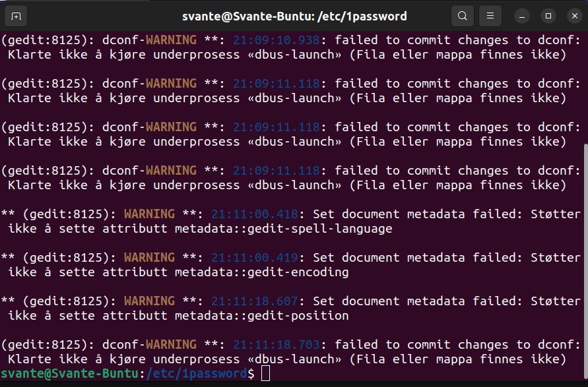Viewport: 588px width, 387px height.
Task: Click the timestamp 21:11:00.419
Action: coord(254,258)
